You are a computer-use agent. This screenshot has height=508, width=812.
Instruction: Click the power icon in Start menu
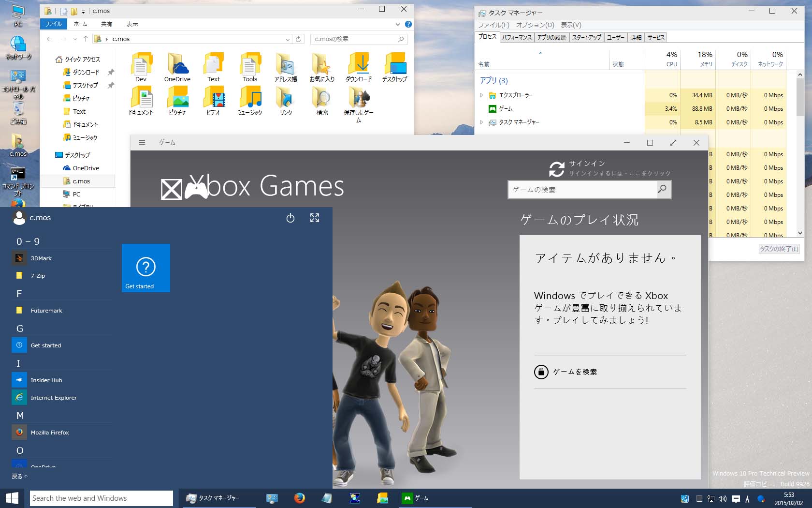pyautogui.click(x=290, y=218)
